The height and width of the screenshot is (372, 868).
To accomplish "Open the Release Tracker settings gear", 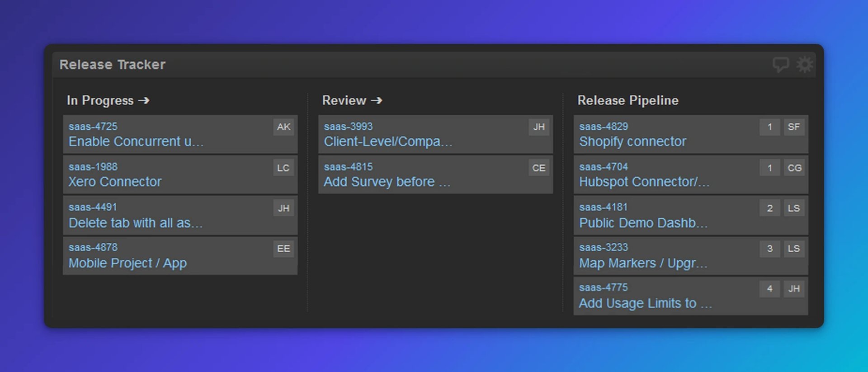I will click(x=805, y=65).
